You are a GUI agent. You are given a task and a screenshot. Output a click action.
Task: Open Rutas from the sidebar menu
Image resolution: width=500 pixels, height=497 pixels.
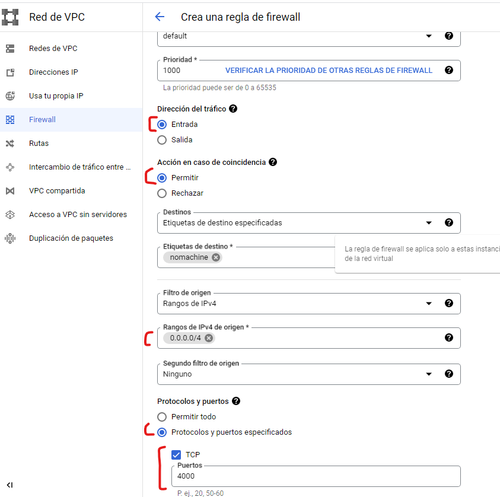tap(39, 143)
